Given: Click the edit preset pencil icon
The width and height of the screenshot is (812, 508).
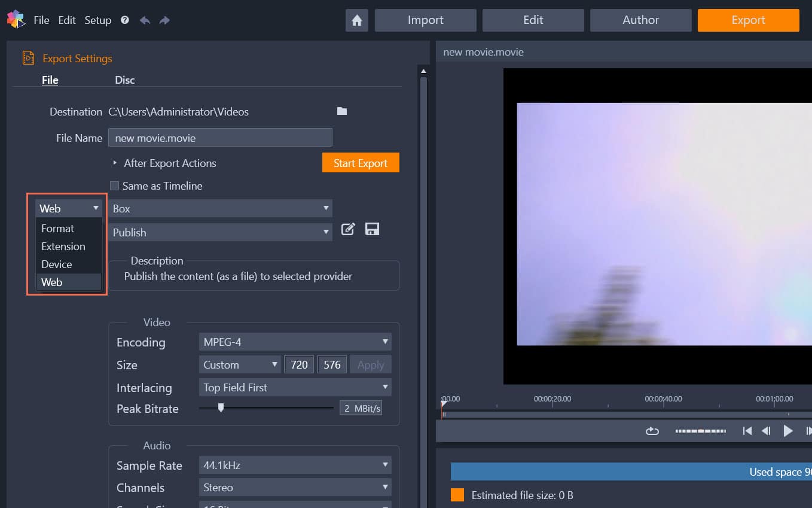Looking at the screenshot, I should pyautogui.click(x=348, y=229).
